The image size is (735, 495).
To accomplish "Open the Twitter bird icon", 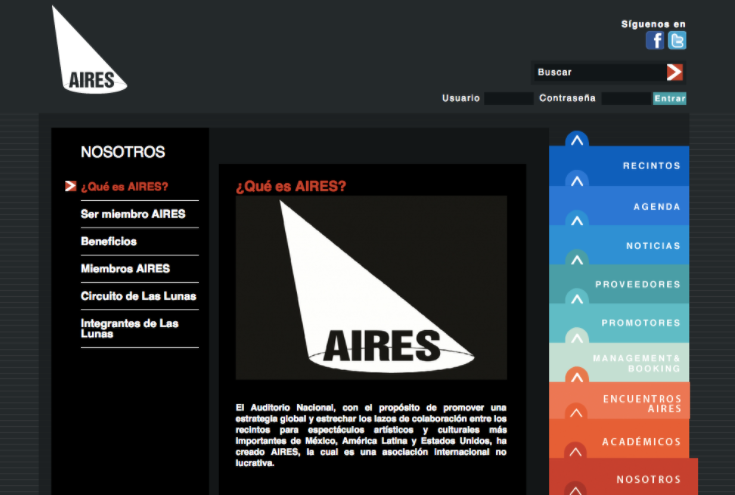I will pos(677,41).
